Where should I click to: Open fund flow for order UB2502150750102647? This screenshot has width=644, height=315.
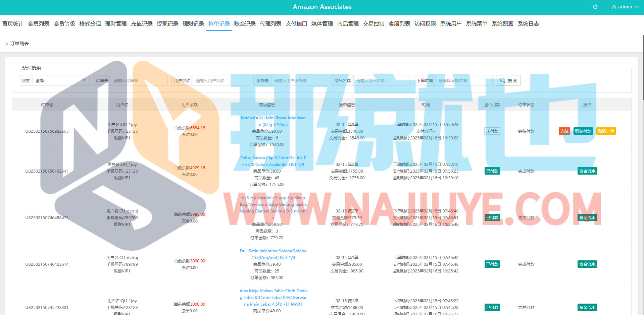click(x=587, y=171)
